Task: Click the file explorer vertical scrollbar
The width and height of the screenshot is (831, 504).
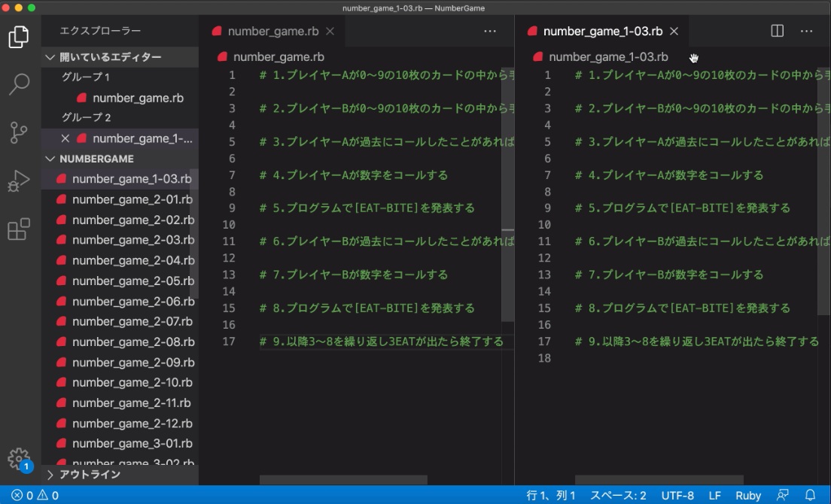Action: [x=194, y=234]
